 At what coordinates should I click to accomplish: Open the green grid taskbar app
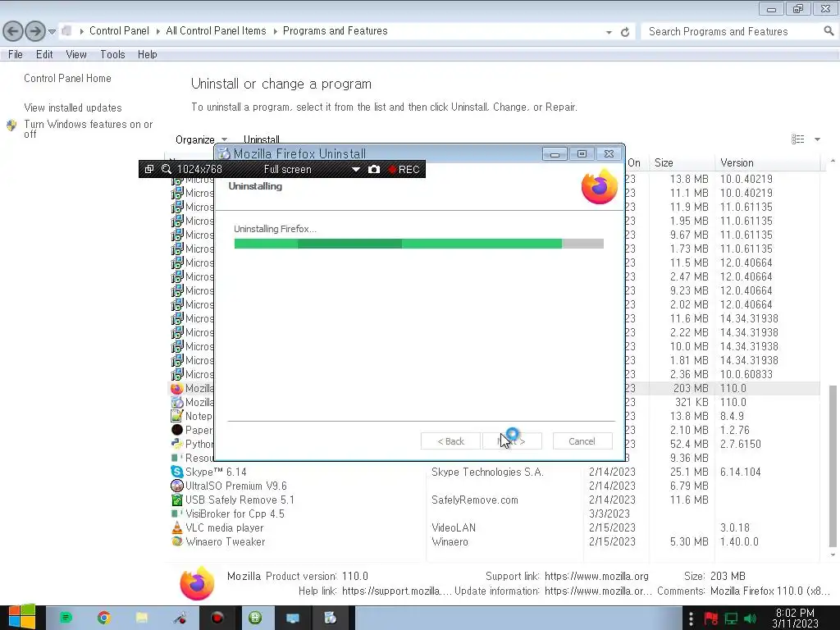point(256,618)
